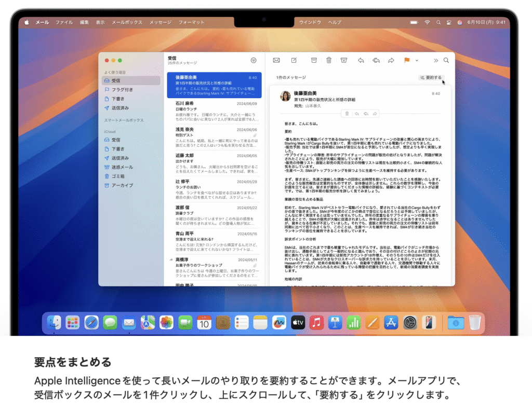Viewport: 532px width, 411px height.
Task: Click the Wi-Fi status icon in menu bar
Action: click(427, 22)
